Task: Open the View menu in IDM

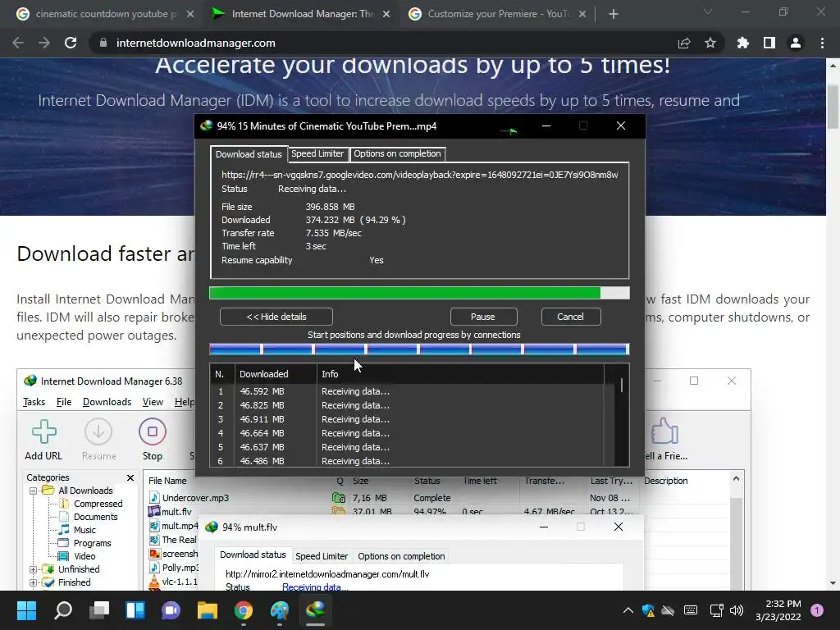Action: tap(153, 402)
